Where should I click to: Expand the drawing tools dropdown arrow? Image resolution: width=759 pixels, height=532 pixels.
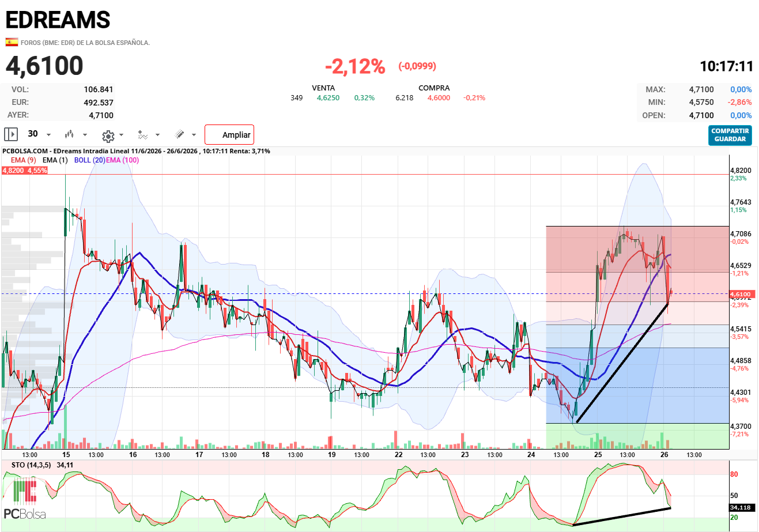point(194,135)
